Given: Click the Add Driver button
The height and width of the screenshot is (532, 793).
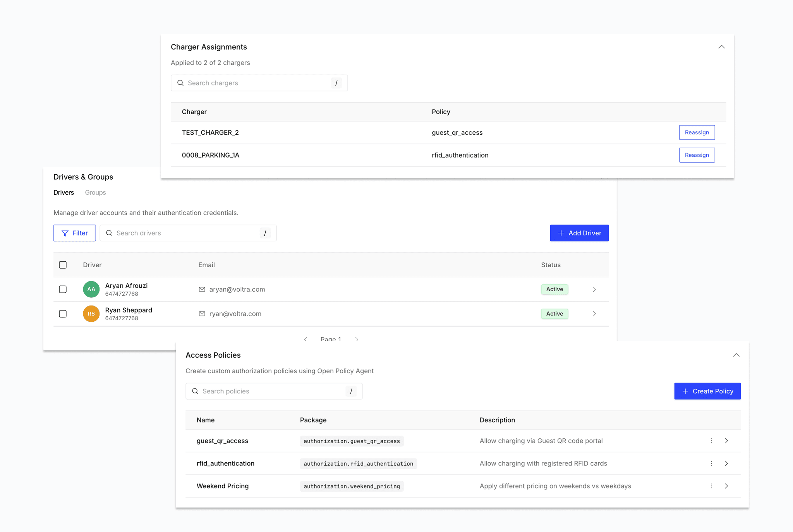Looking at the screenshot, I should coord(579,233).
